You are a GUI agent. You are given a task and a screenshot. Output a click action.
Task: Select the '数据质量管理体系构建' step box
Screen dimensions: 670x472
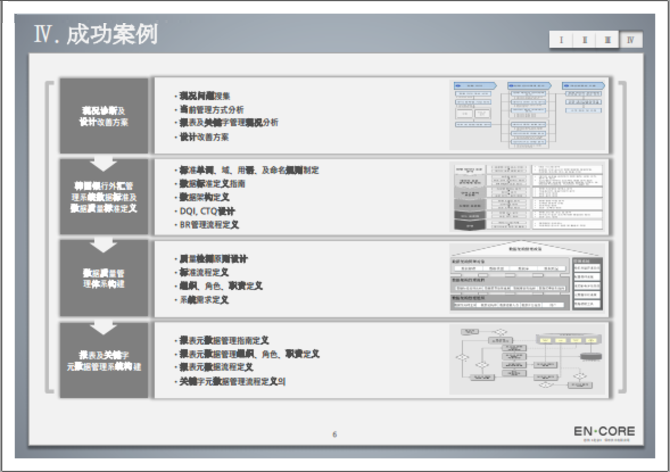[x=104, y=278]
